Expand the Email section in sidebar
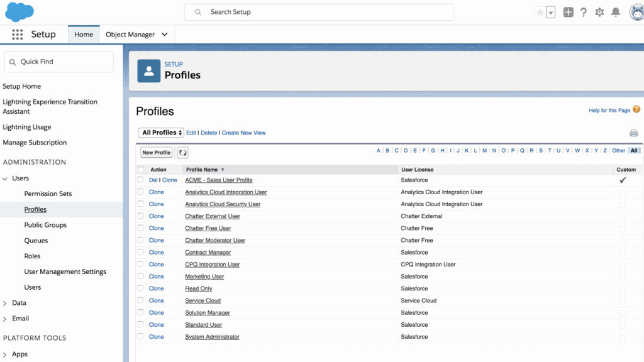This screenshot has height=362, width=644. (5, 319)
